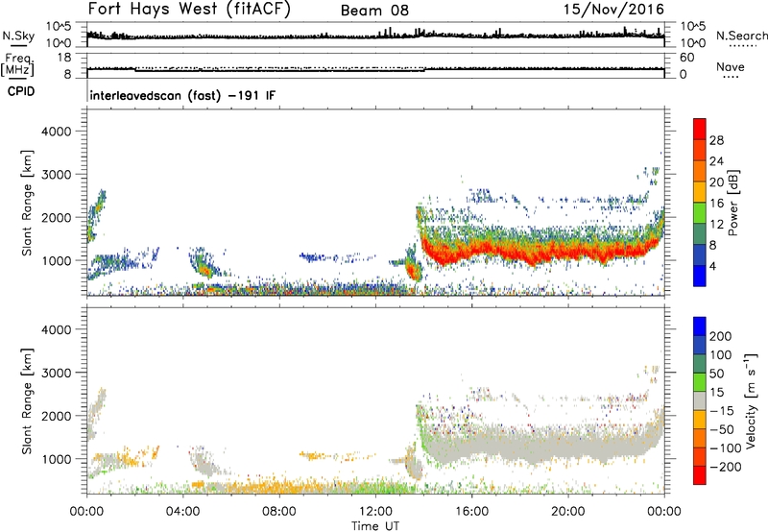Click the 'Beam 08' label
The width and height of the screenshot is (768, 532).
[x=374, y=11]
